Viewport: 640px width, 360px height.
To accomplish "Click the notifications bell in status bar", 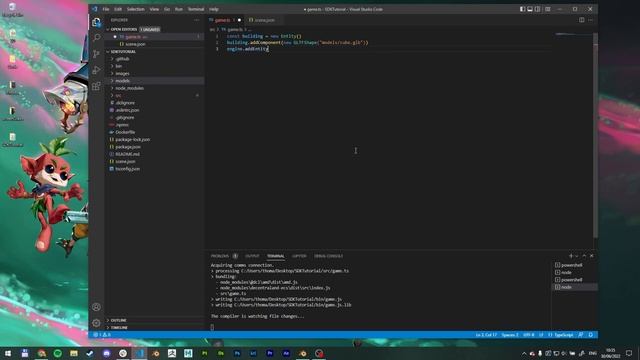I will [591, 335].
